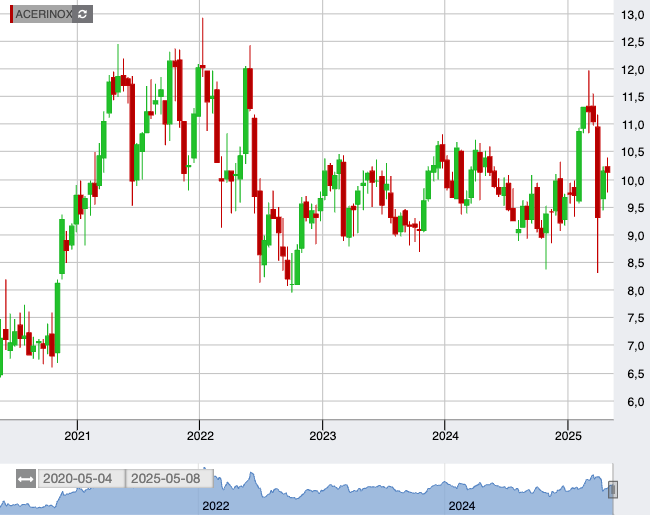
Task: Click the 2025 x-axis label
Action: click(568, 436)
